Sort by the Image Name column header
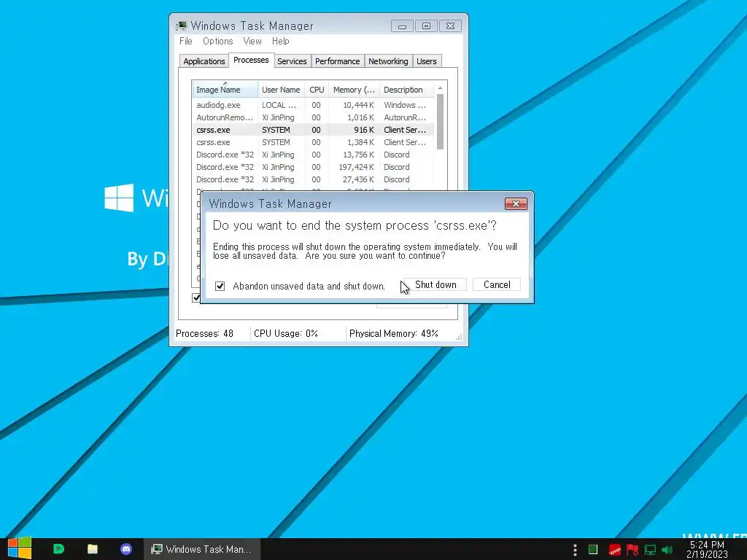 225,90
